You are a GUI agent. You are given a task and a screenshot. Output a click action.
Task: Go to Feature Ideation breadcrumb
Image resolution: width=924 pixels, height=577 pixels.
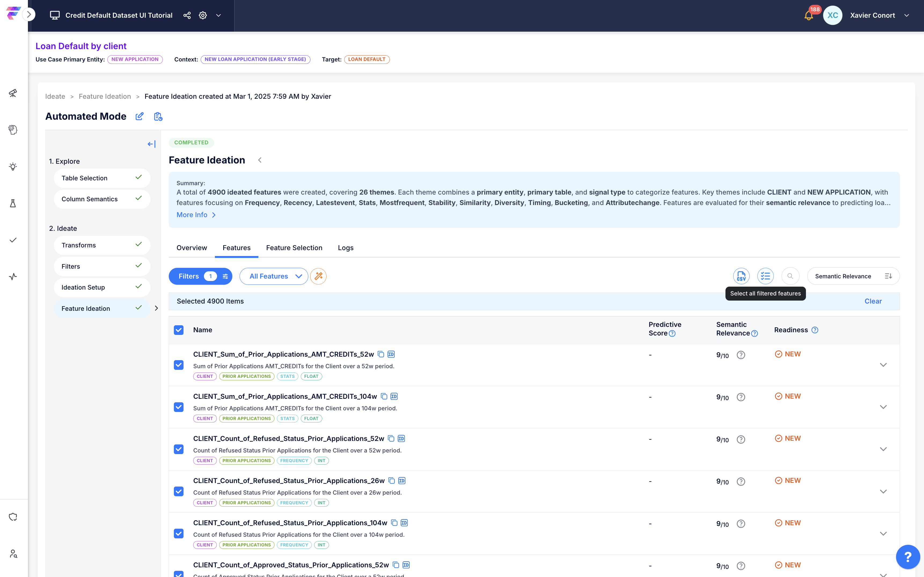point(105,97)
